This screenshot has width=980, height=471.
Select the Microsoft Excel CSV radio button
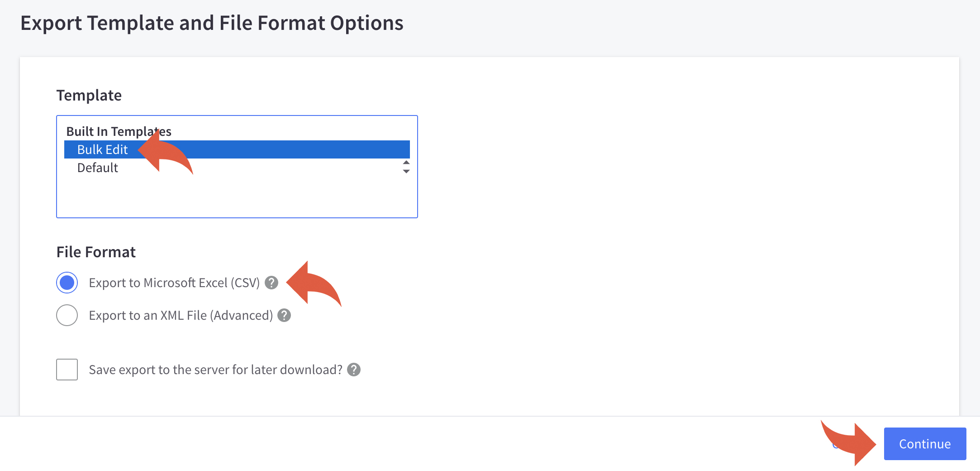(x=67, y=283)
